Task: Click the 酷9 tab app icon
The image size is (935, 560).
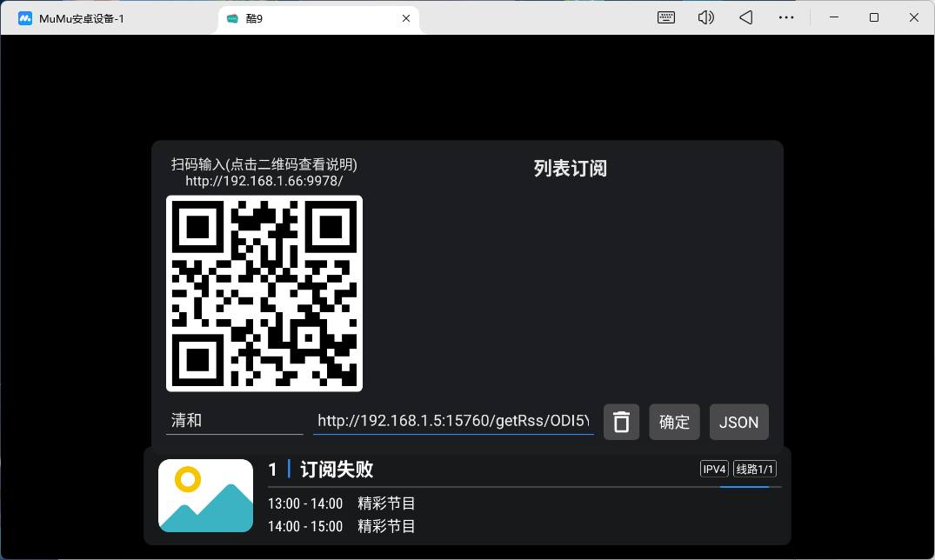Action: coord(232,18)
